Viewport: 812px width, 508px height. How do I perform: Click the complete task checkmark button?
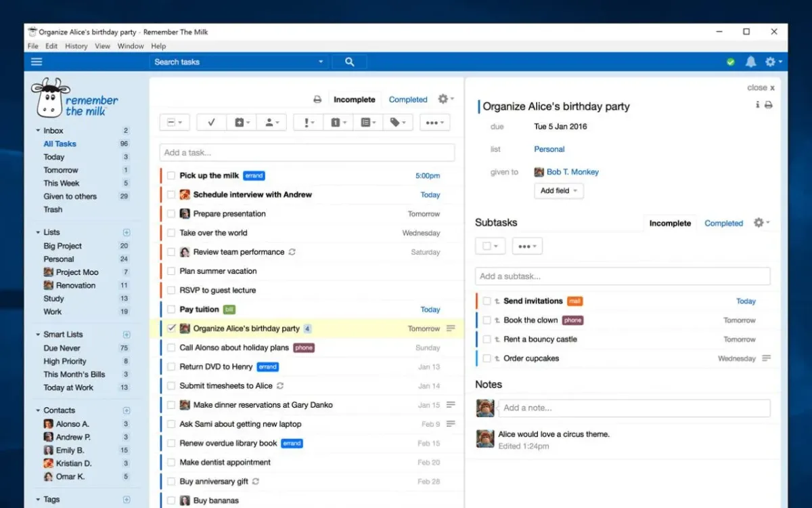point(211,123)
